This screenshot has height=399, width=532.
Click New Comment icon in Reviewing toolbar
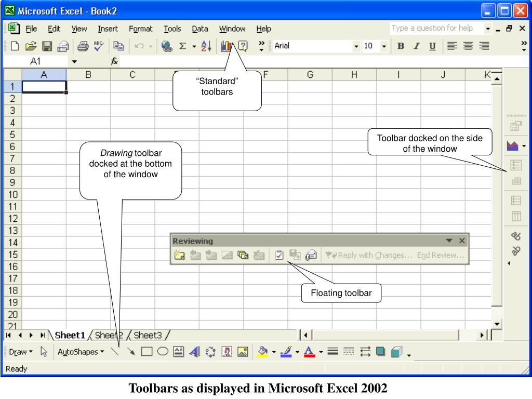pos(179,255)
